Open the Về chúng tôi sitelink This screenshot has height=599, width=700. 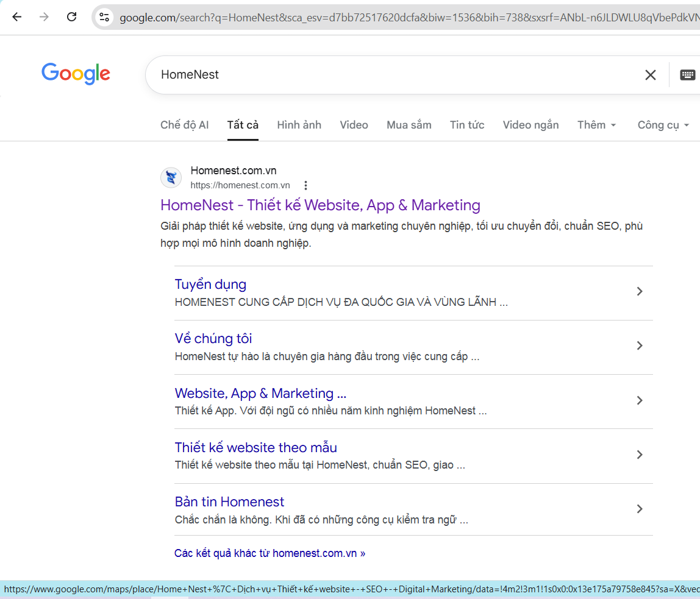pos(213,339)
